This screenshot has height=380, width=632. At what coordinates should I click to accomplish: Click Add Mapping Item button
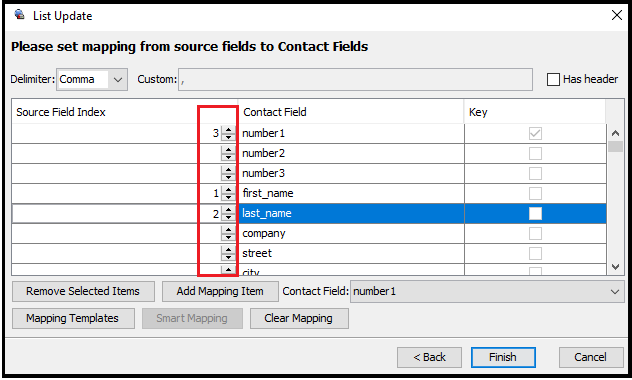tap(220, 291)
